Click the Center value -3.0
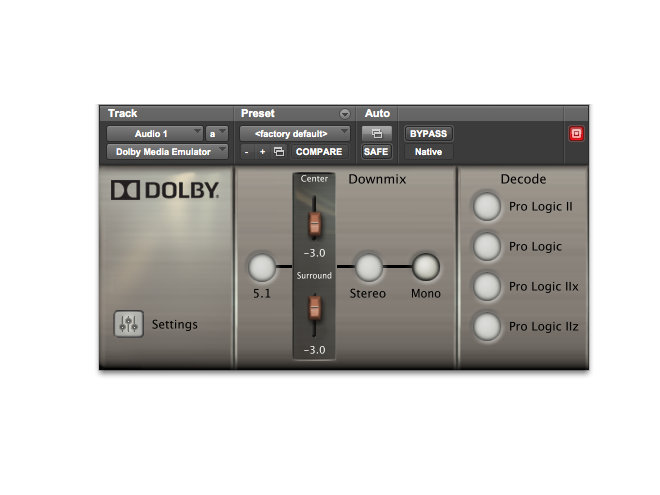The width and height of the screenshot is (660, 495). click(x=314, y=253)
